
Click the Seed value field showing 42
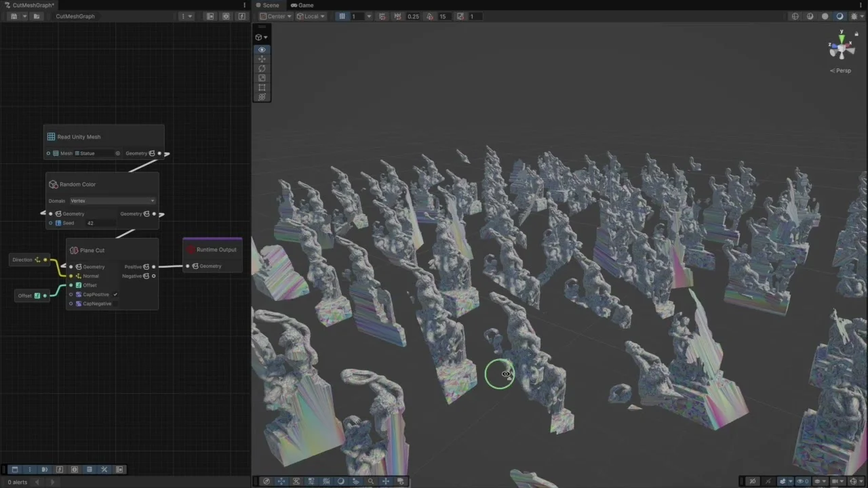(x=100, y=223)
